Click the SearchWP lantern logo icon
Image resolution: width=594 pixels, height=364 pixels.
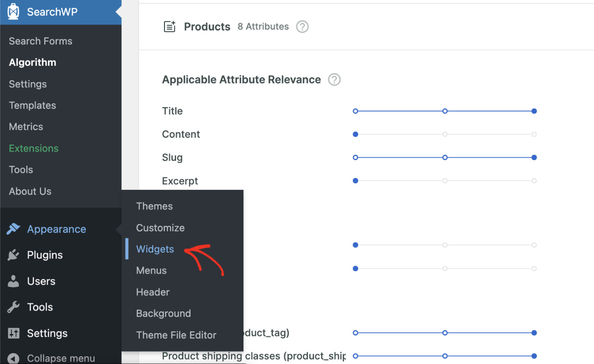click(13, 11)
